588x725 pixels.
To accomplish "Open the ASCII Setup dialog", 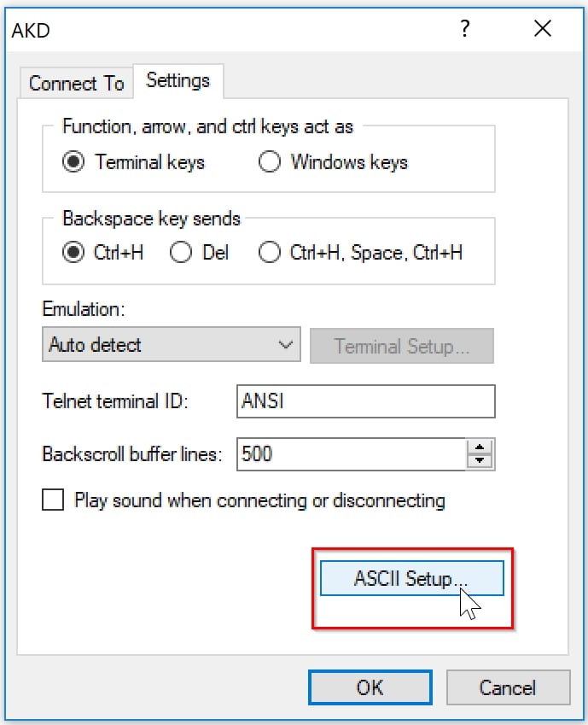I will point(412,578).
